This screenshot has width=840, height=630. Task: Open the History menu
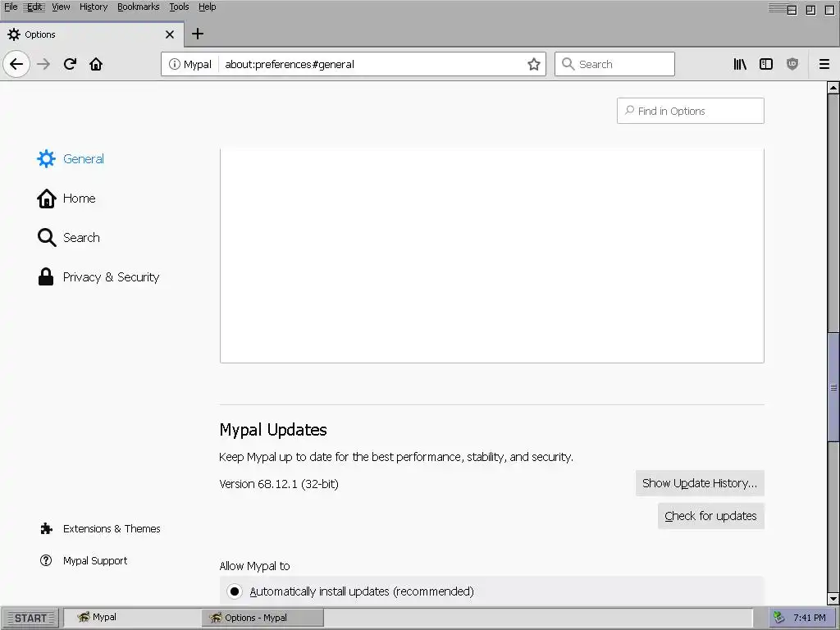tap(94, 7)
